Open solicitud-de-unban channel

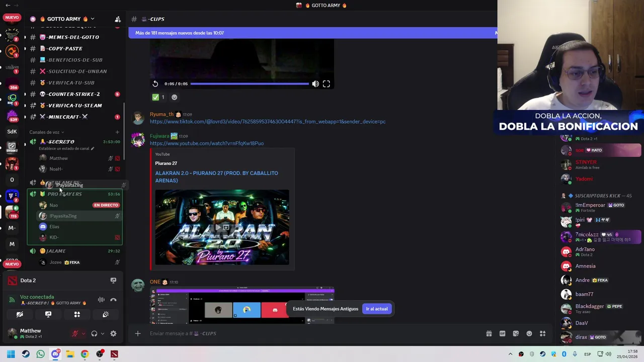(73, 71)
